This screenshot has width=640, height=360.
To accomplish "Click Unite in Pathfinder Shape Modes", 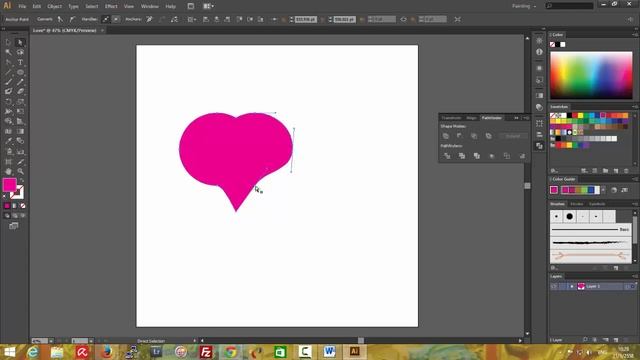I will click(446, 136).
